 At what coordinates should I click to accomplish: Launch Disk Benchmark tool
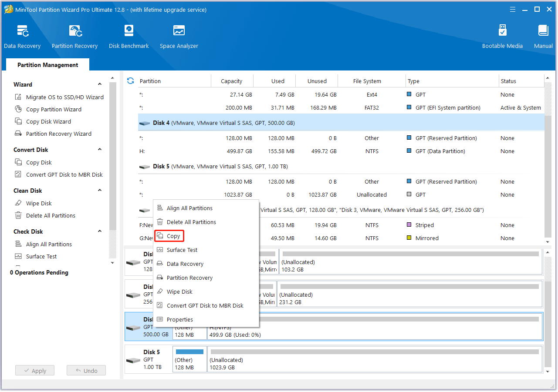point(129,37)
